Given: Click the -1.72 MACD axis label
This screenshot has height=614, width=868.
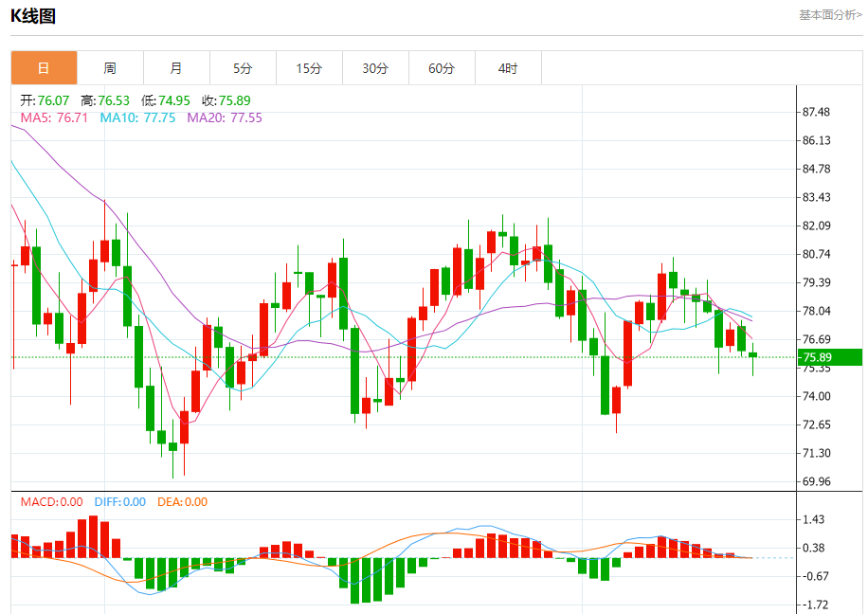Looking at the screenshot, I should point(815,605).
